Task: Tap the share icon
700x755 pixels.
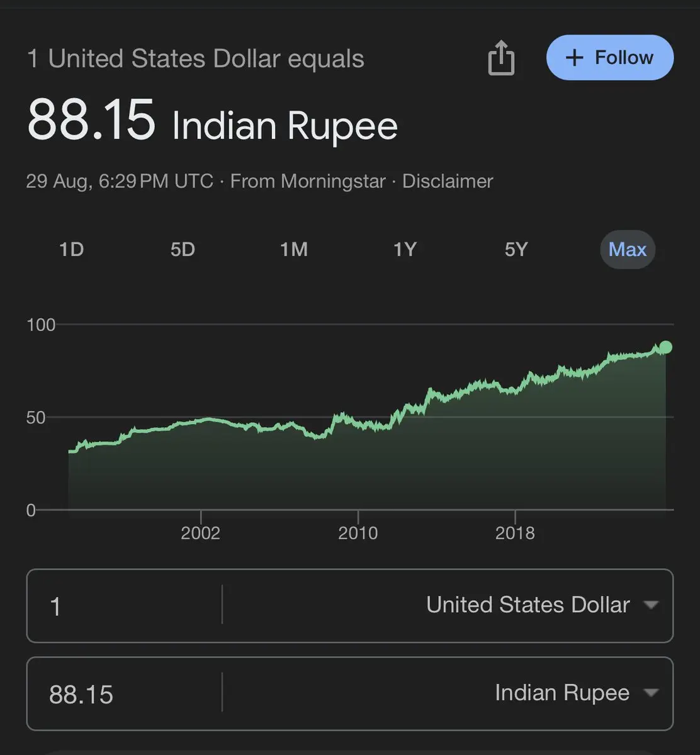Action: pos(501,58)
